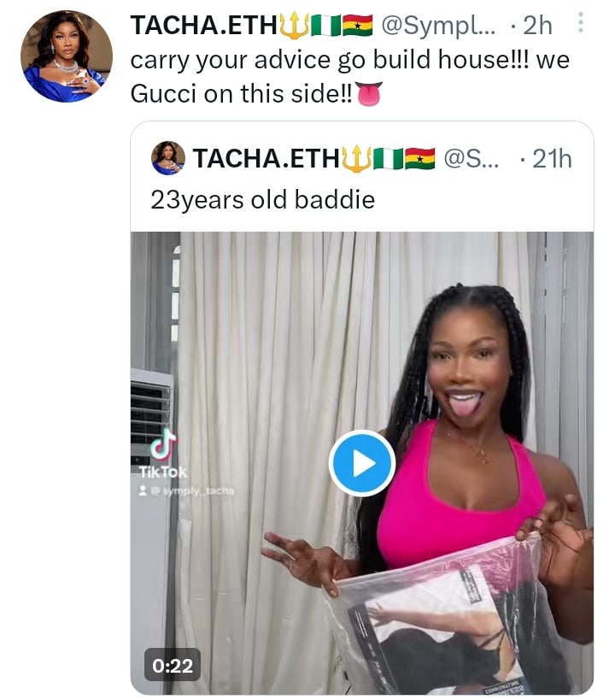This screenshot has height=700, width=615.
Task: Open the large TACHA.ETH profile picture
Action: [67, 56]
